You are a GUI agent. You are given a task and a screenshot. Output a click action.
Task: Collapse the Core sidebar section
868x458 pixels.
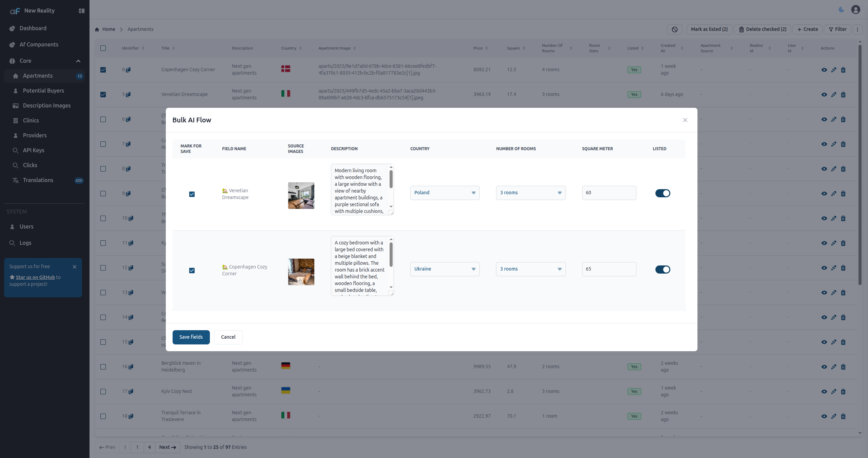click(78, 61)
